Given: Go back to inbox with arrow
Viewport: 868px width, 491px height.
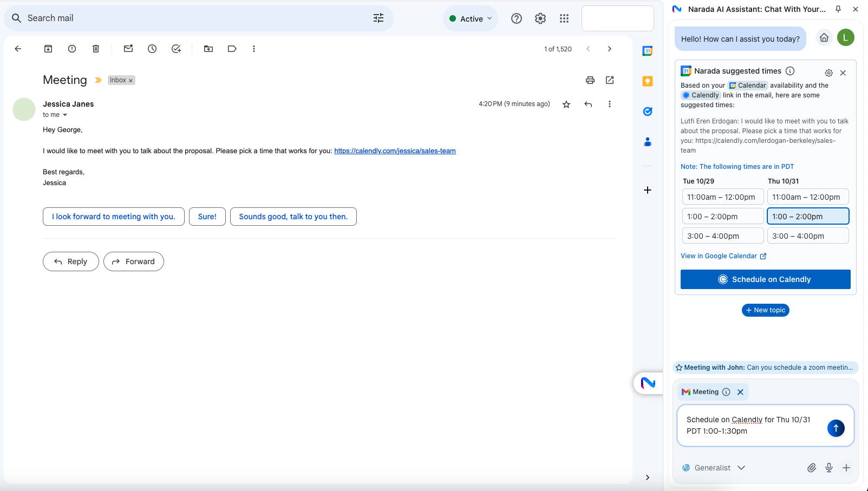Looking at the screenshot, I should tap(18, 49).
